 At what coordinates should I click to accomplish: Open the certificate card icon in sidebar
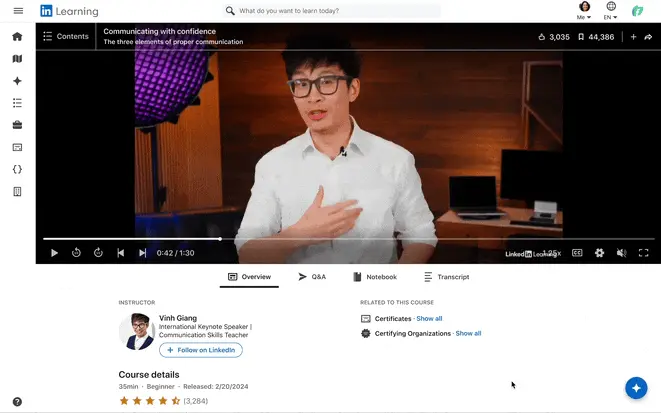coord(17,147)
